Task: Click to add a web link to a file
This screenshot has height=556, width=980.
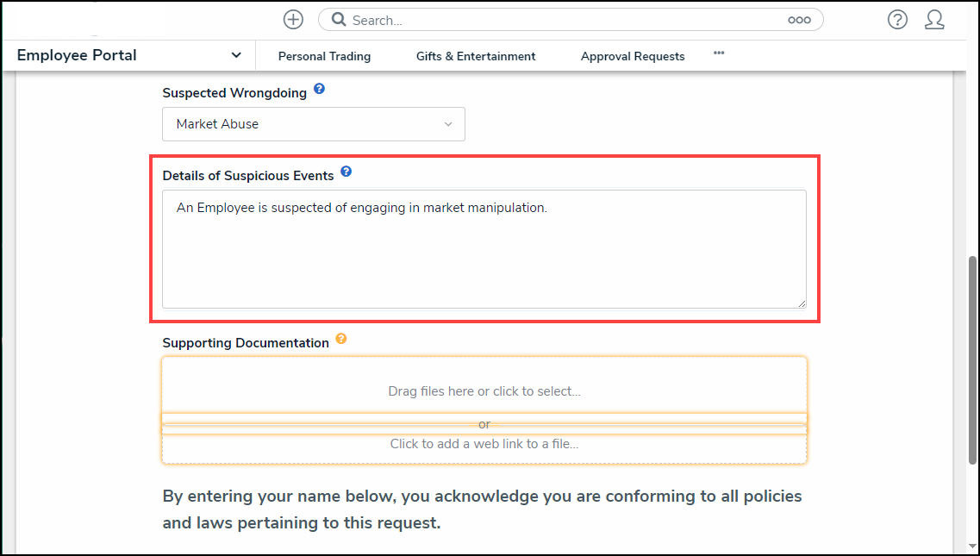Action: pyautogui.click(x=484, y=444)
